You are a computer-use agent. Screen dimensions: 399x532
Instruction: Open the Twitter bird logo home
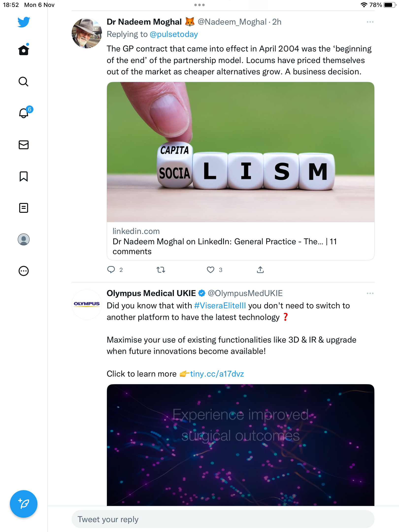pyautogui.click(x=24, y=22)
